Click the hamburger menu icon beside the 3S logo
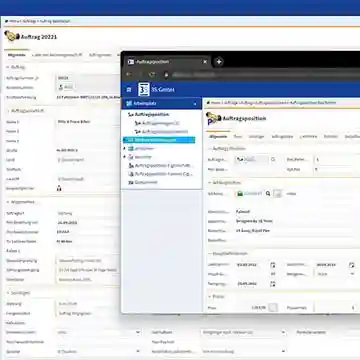 click(x=129, y=89)
